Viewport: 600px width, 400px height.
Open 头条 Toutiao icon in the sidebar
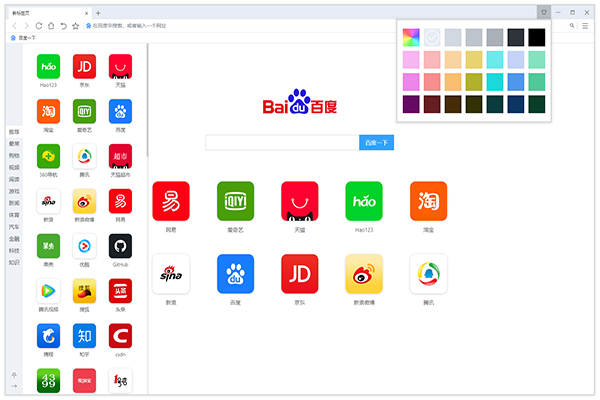[120, 291]
